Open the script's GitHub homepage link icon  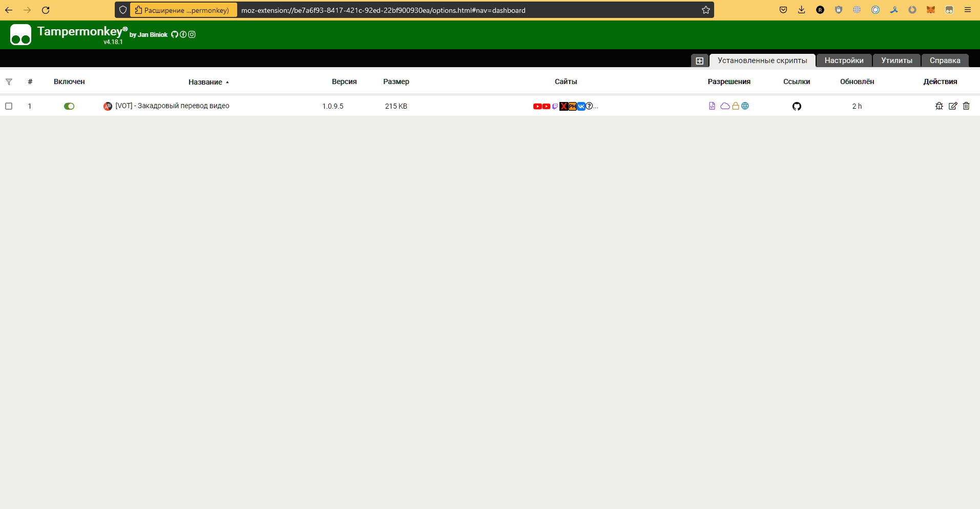pos(797,106)
